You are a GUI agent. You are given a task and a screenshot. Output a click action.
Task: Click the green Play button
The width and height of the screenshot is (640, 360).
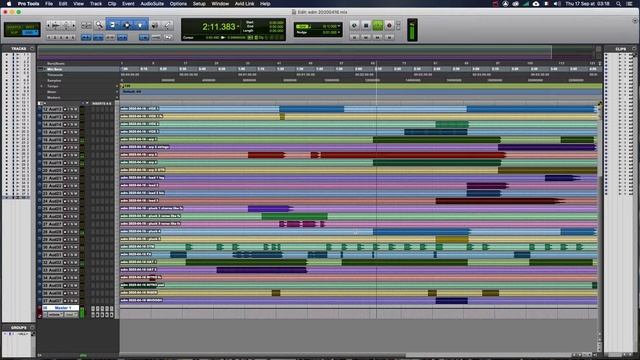[378, 25]
